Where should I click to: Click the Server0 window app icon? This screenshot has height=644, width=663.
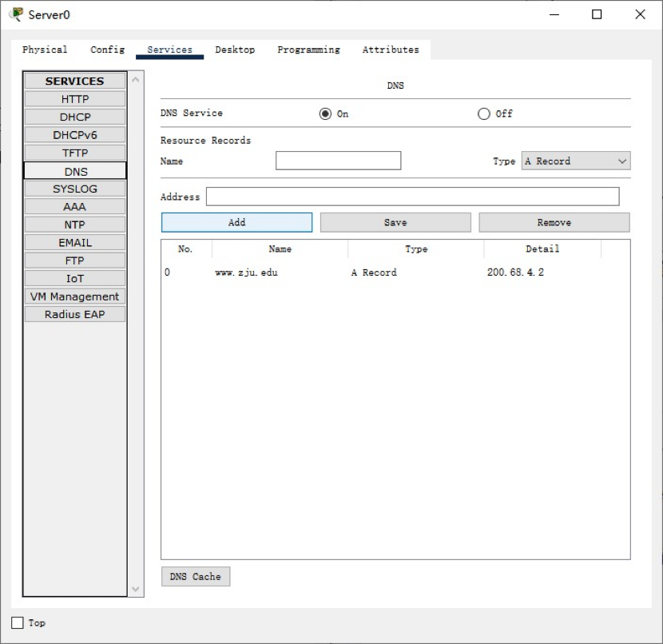click(16, 14)
